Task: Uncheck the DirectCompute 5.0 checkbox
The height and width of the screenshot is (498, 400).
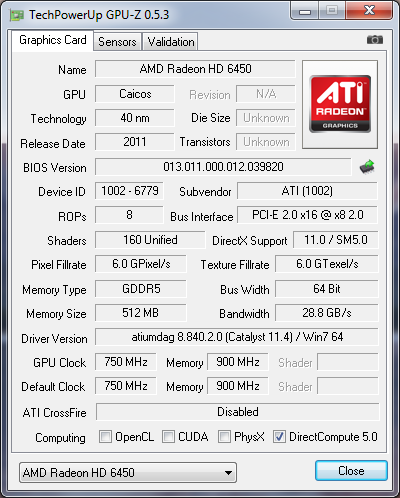Action: tap(279, 436)
